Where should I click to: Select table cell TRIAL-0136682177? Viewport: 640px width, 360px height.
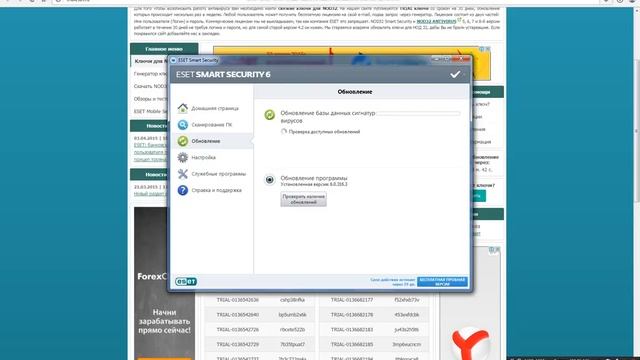352,300
